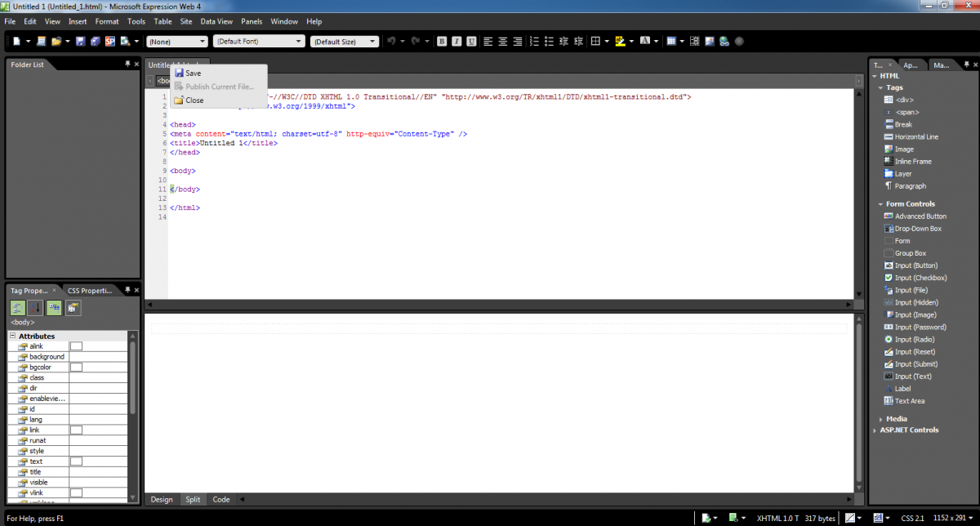Click the Insert Table icon
Image resolution: width=980 pixels, height=526 pixels.
[670, 41]
